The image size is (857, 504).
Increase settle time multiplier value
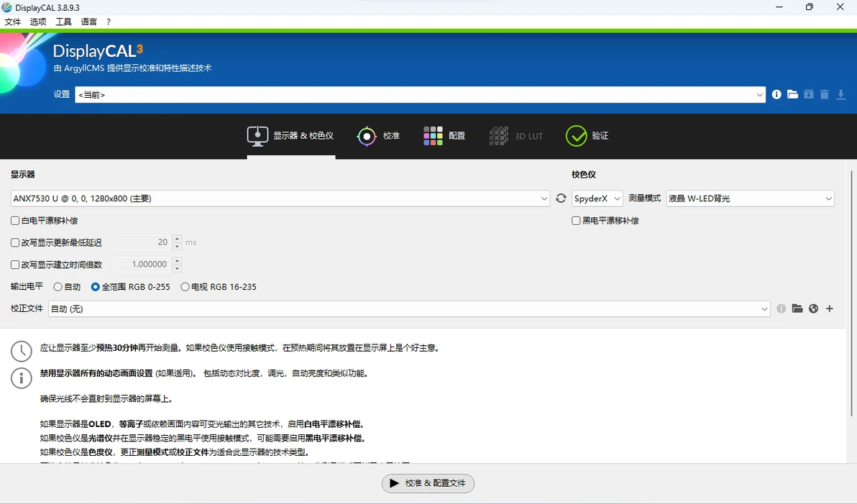click(177, 261)
